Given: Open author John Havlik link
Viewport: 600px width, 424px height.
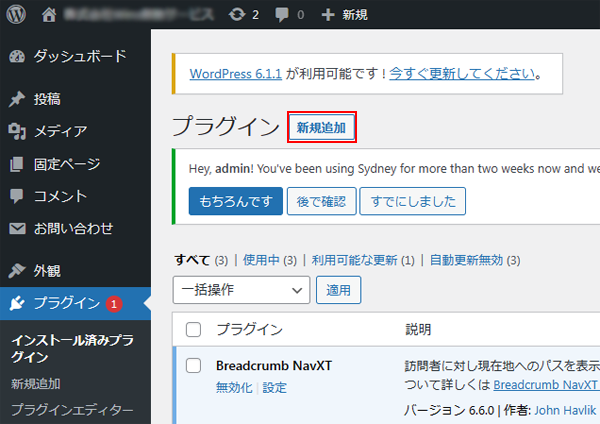Looking at the screenshot, I should pyautogui.click(x=565, y=411).
